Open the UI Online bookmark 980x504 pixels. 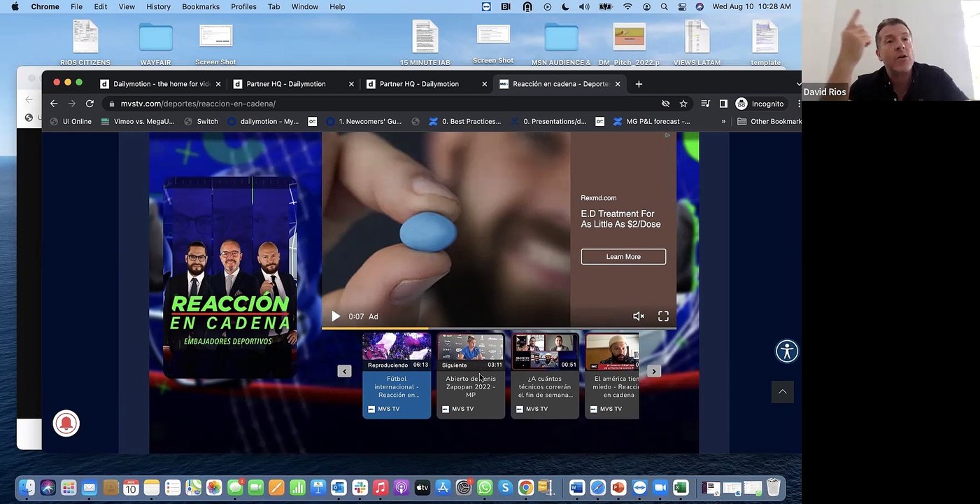tap(71, 122)
